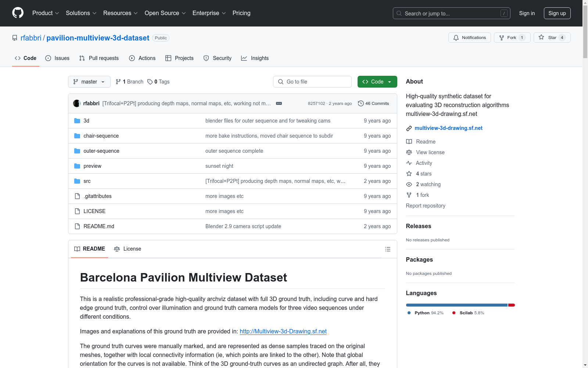Click the Sign up button
588x368 pixels.
pyautogui.click(x=557, y=13)
